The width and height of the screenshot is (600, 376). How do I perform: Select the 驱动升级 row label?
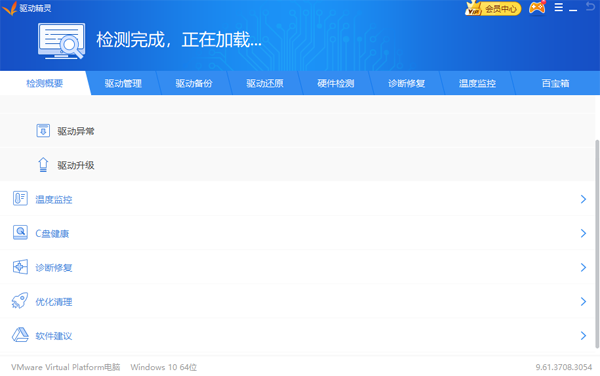[76, 165]
